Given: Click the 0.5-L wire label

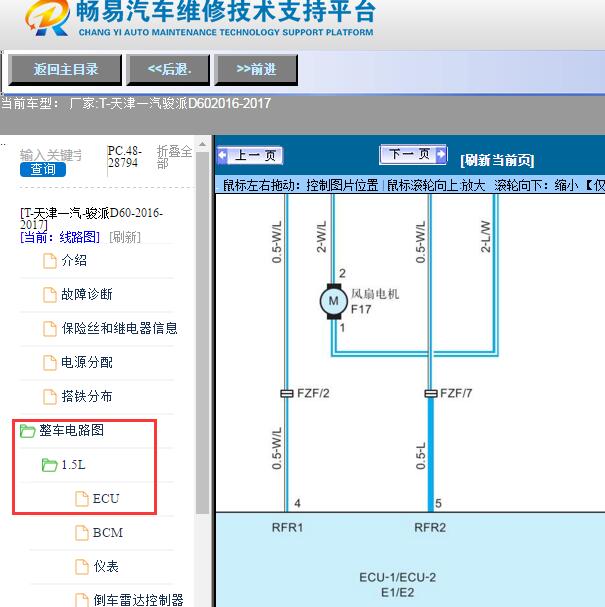Looking at the screenshot, I should [x=420, y=456].
